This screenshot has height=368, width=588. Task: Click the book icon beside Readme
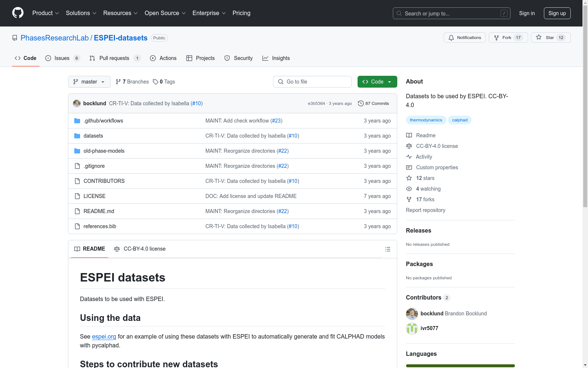(409, 135)
